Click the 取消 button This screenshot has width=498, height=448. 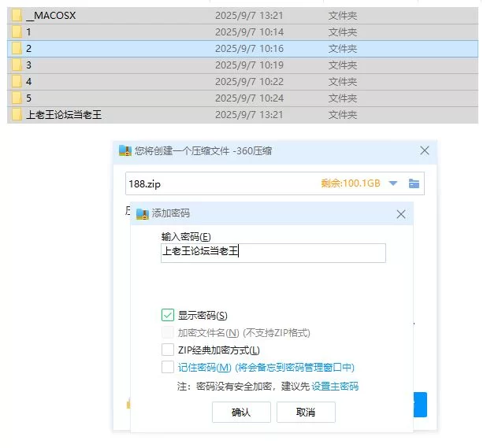click(x=306, y=412)
